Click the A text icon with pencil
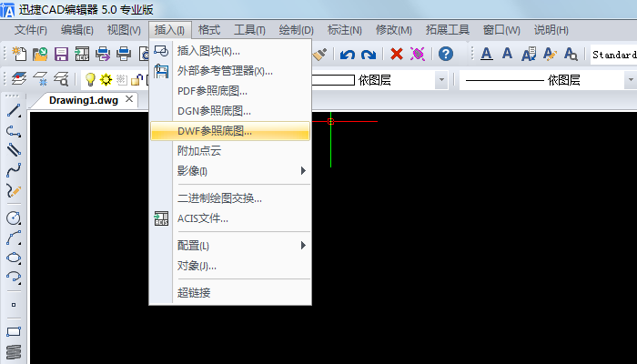Screen dimensions: 637x364 coord(550,54)
